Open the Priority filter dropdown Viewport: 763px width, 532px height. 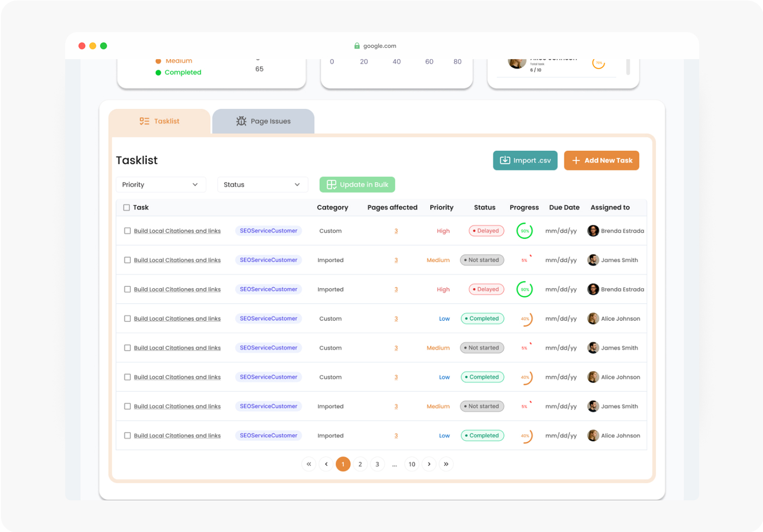[x=160, y=184]
